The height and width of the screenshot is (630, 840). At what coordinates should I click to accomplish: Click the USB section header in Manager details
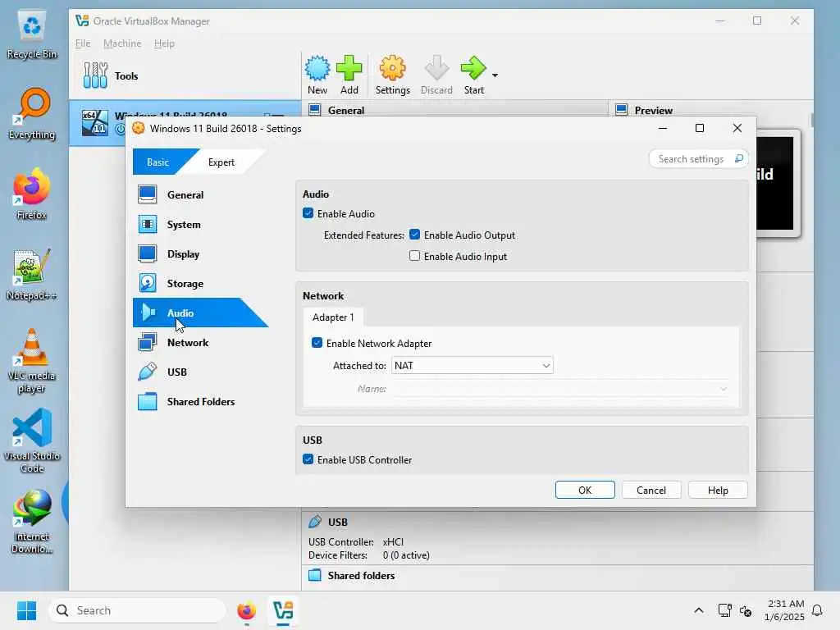[x=337, y=522]
